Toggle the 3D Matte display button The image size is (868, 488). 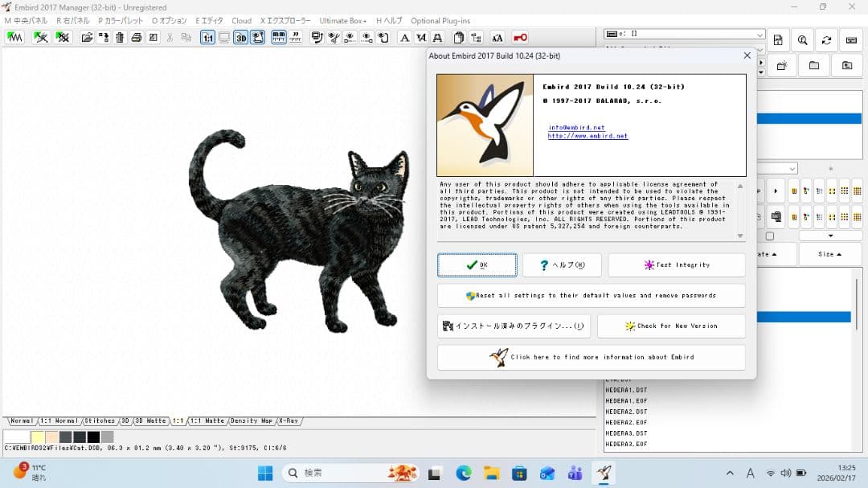(x=149, y=420)
